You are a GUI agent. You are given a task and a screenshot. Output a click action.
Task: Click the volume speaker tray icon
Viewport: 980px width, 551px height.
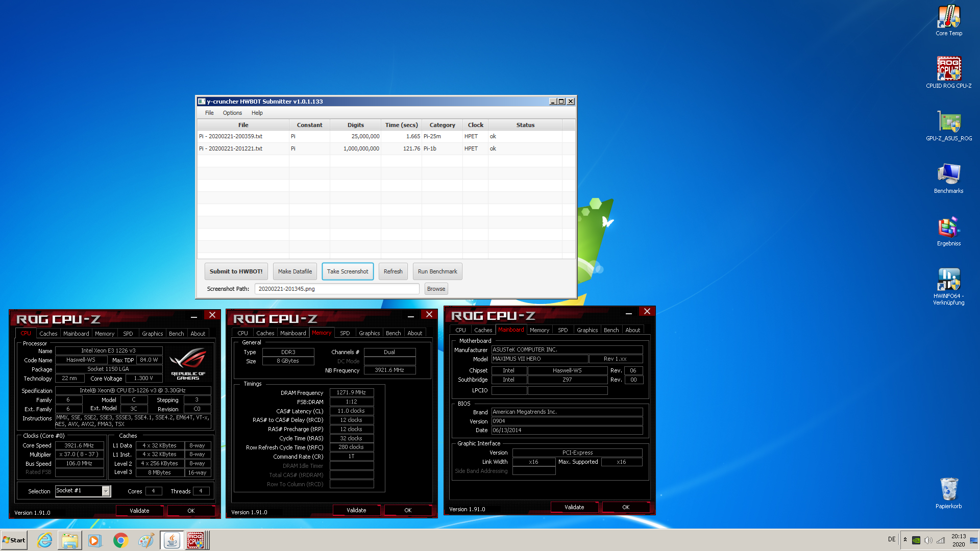click(928, 540)
